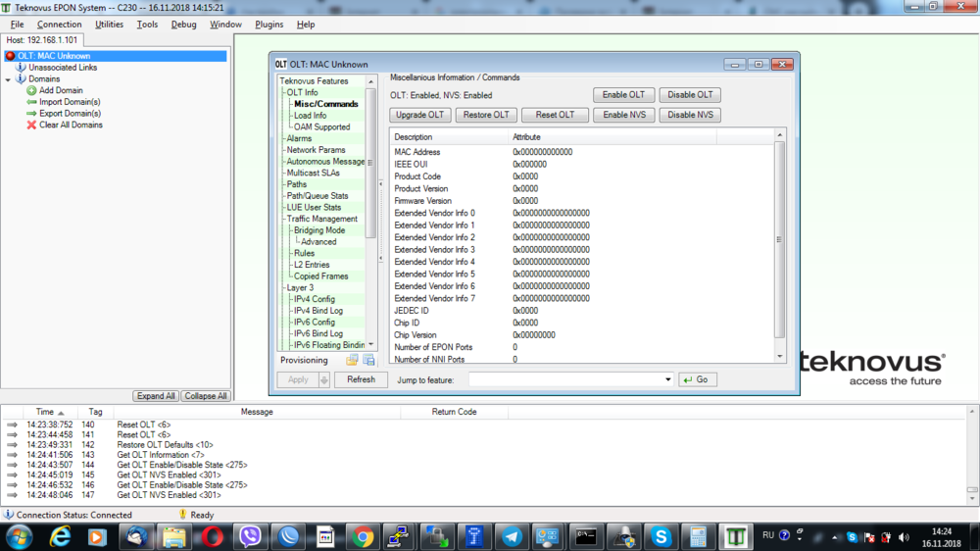Viewport: 980px width, 551px height.
Task: Click the Disable NVS button
Action: (x=691, y=115)
